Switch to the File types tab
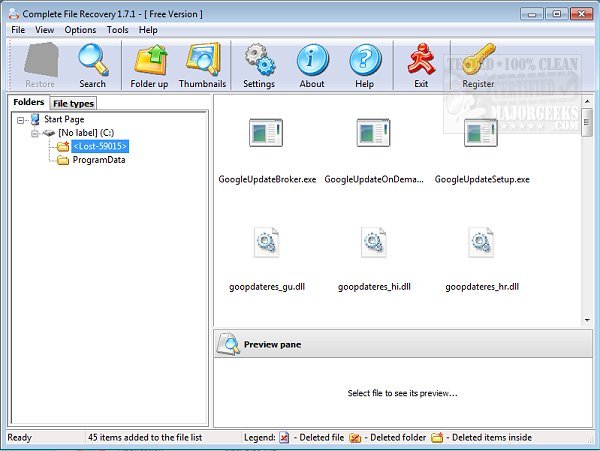 pyautogui.click(x=73, y=103)
